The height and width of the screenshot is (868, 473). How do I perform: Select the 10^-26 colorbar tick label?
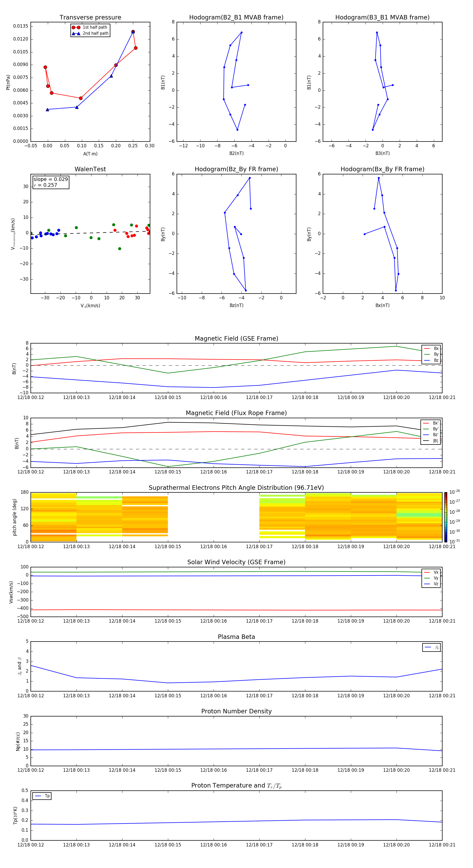click(455, 492)
